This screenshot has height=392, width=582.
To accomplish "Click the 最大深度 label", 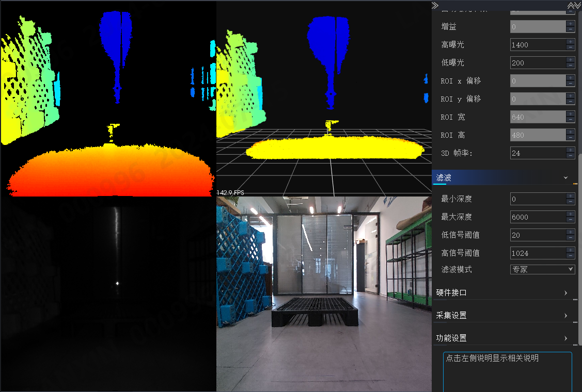I will (x=457, y=217).
